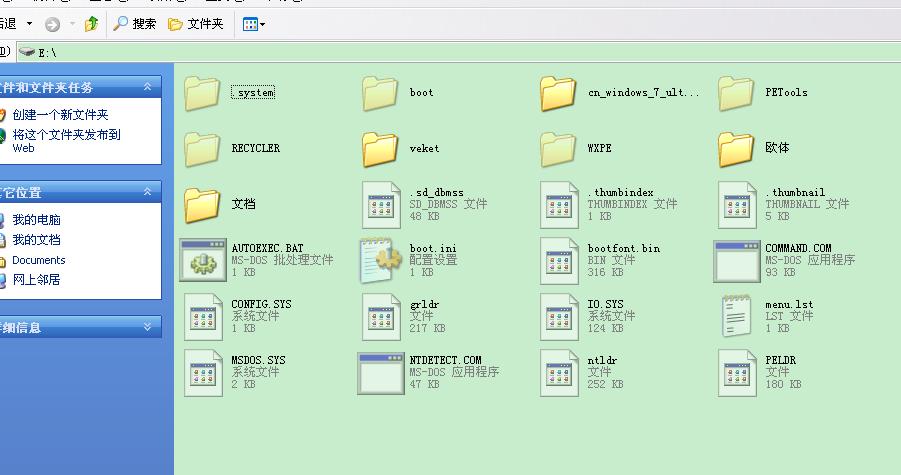Viewport: 901px width, 475px height.
Task: Open the veket folder icon
Action: click(x=380, y=149)
